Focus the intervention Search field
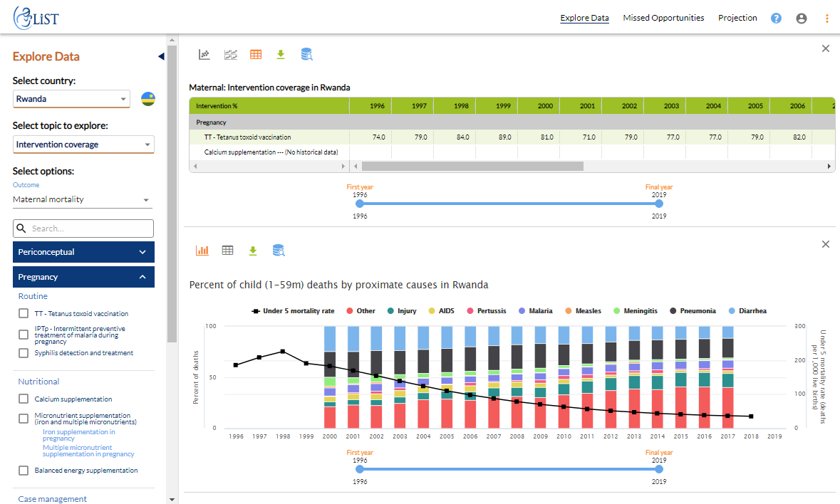 (x=83, y=229)
